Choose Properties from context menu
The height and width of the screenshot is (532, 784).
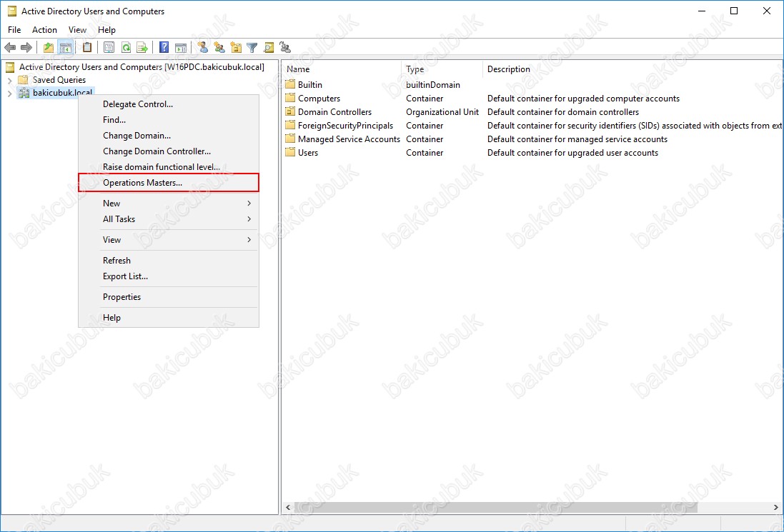click(x=169, y=297)
